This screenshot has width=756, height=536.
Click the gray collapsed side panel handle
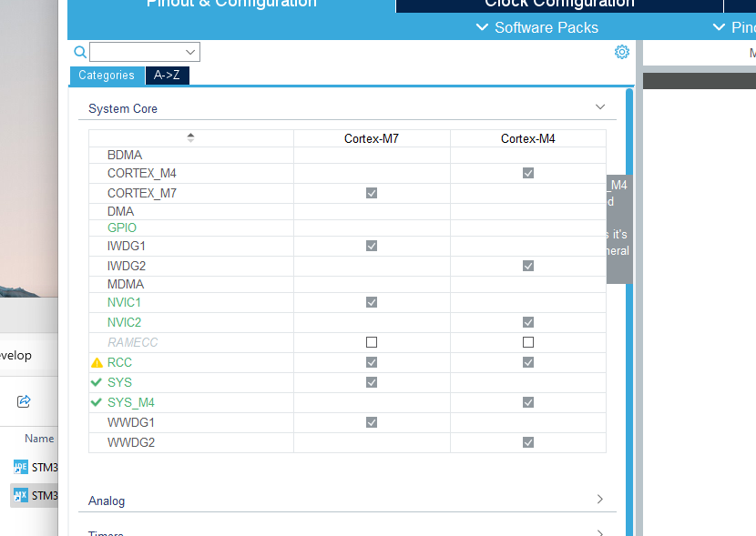619,229
